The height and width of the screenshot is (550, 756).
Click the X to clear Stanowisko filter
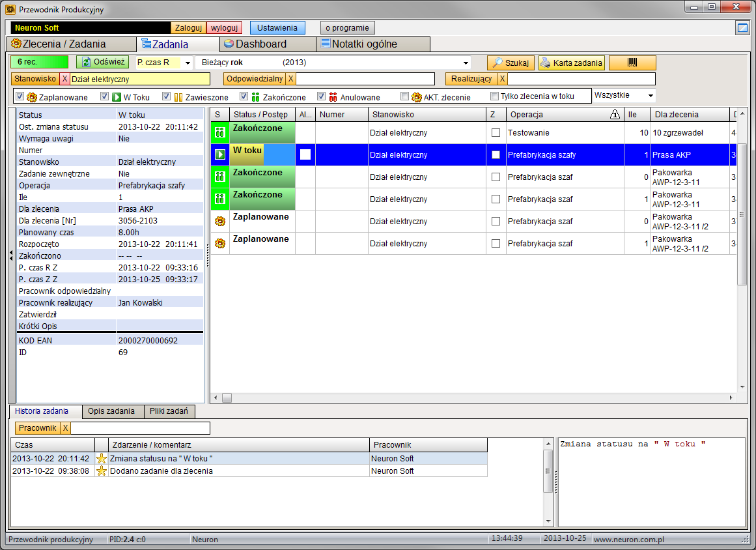(64, 79)
